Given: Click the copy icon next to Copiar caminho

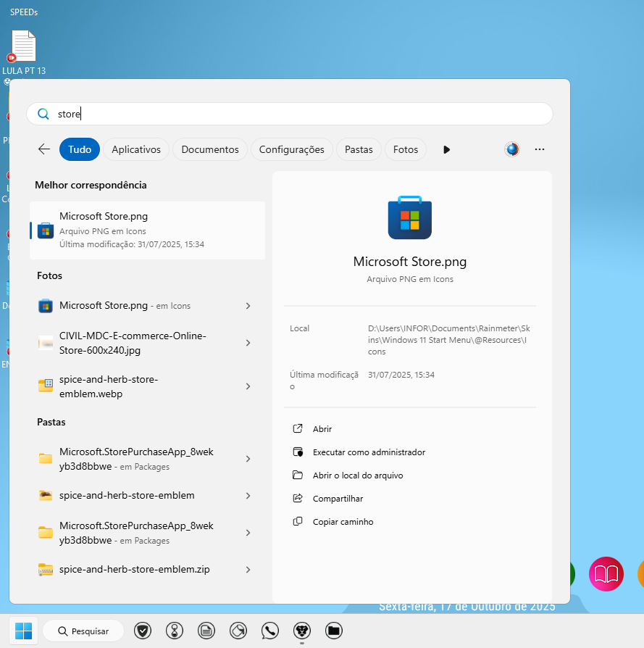Looking at the screenshot, I should coord(298,521).
